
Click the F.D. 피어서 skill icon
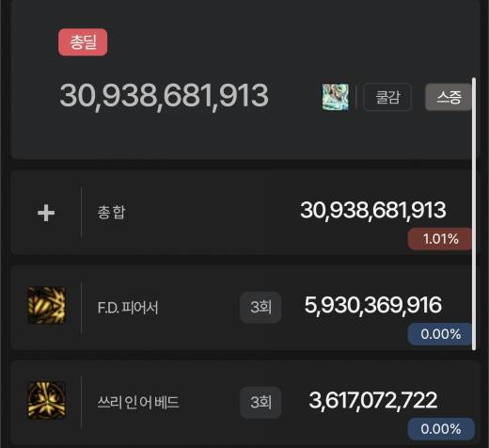coord(46,305)
